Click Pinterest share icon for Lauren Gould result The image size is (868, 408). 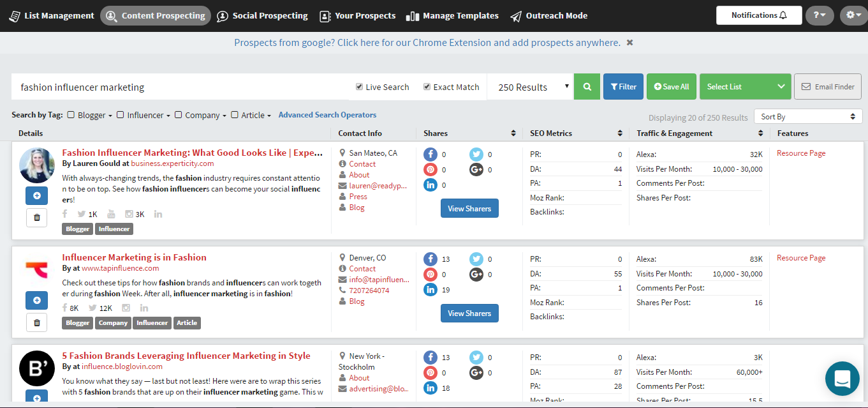tap(430, 170)
